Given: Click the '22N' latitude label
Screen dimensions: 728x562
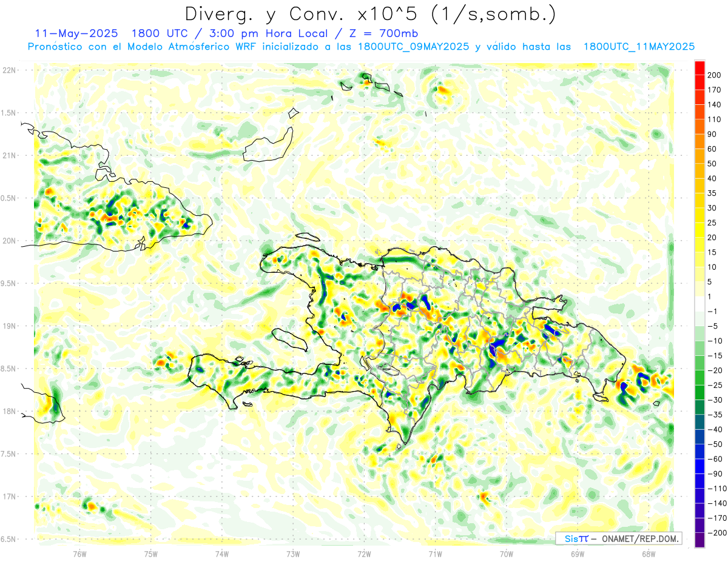Looking at the screenshot, I should [9, 70].
